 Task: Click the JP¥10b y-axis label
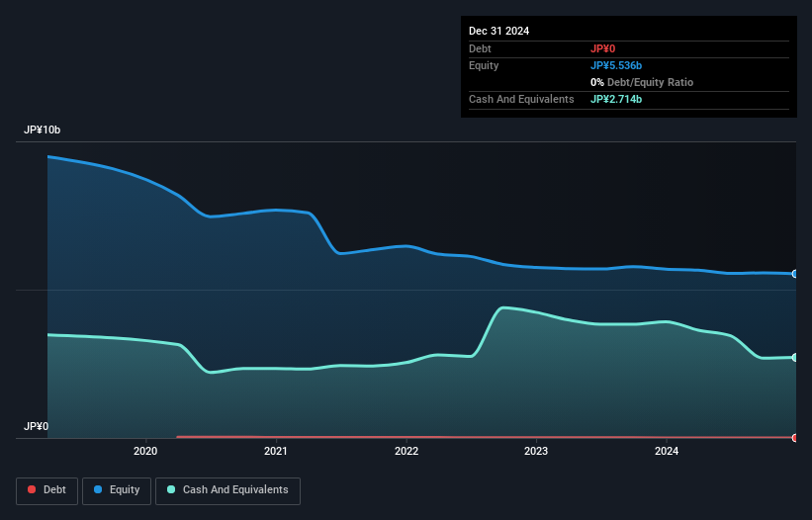pyautogui.click(x=42, y=130)
